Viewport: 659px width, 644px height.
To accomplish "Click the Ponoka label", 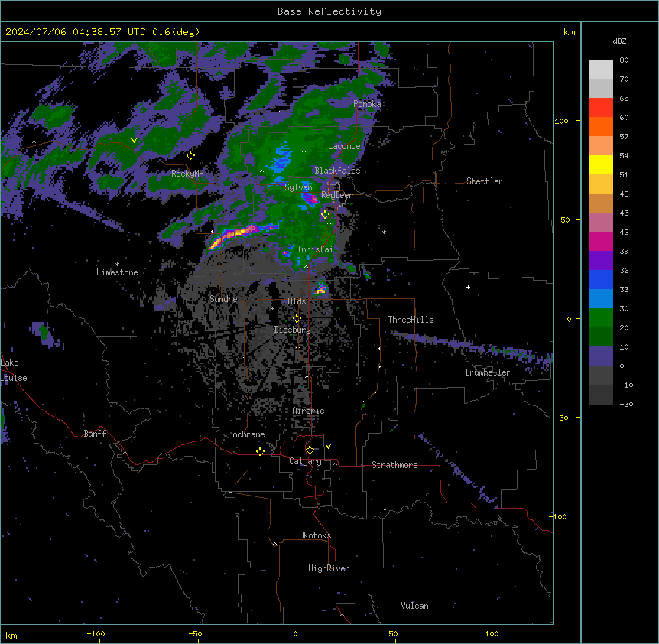I will click(x=367, y=104).
